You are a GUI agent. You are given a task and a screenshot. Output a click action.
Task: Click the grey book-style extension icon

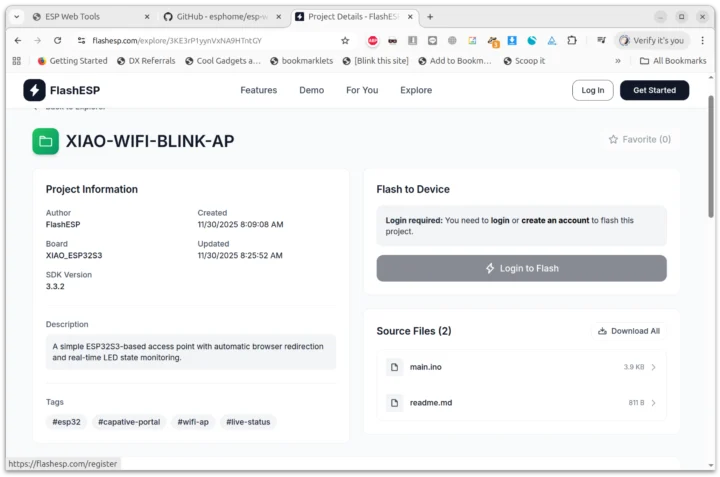412,40
